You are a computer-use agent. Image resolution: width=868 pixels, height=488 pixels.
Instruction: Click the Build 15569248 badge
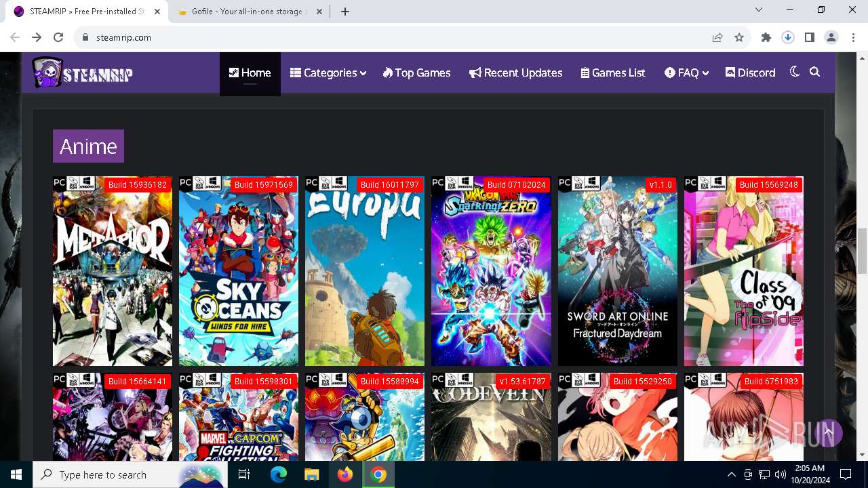pyautogui.click(x=769, y=185)
